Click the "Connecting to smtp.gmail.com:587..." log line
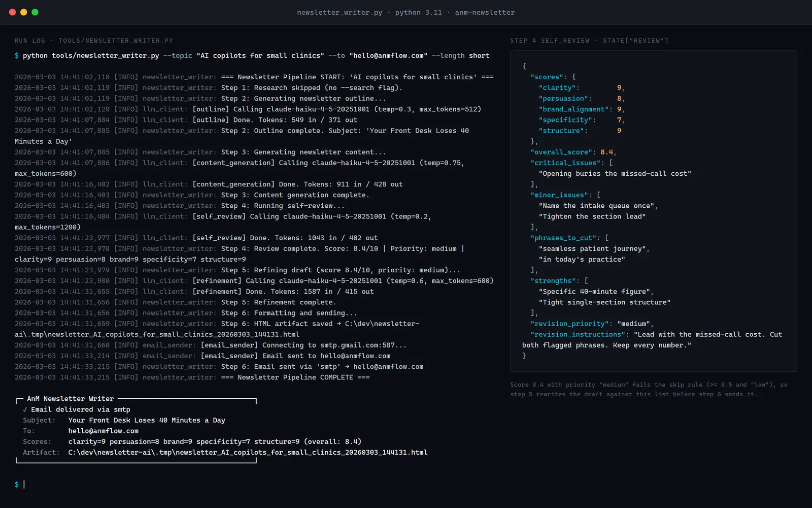Image resolution: width=812 pixels, height=508 pixels. point(211,345)
